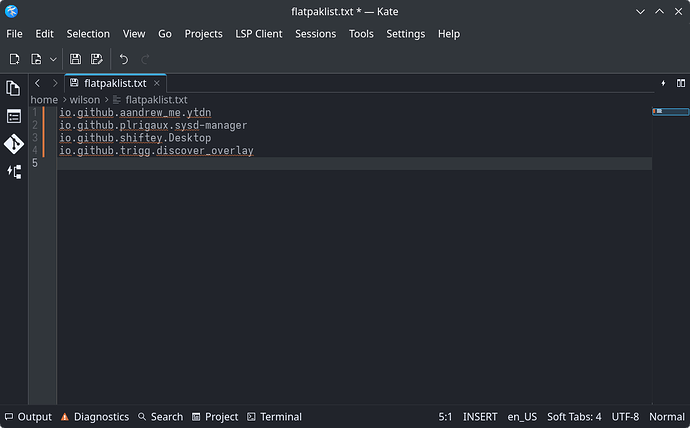Minimize the Kate window
Viewport: 690px width, 428px height.
pyautogui.click(x=640, y=12)
